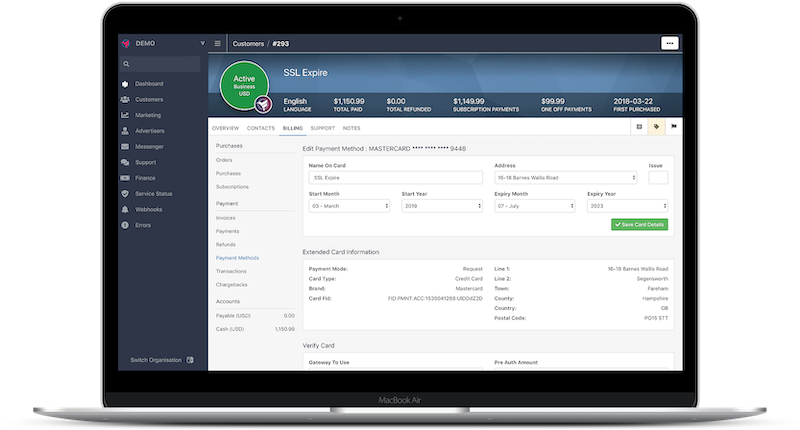Click the PO15 5TT postal code
This screenshot has width=800, height=430.
pyautogui.click(x=656, y=318)
